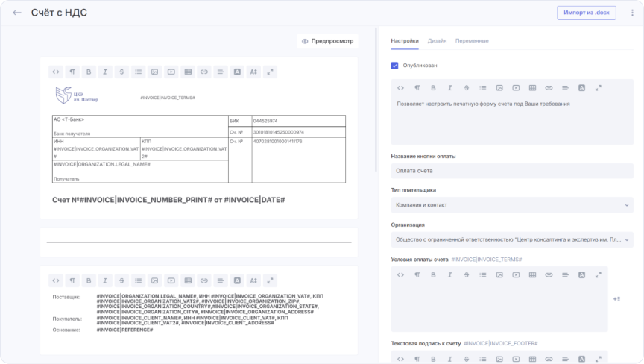
Task: Insert an image from the Поставщик block toolbar
Action: (155, 280)
